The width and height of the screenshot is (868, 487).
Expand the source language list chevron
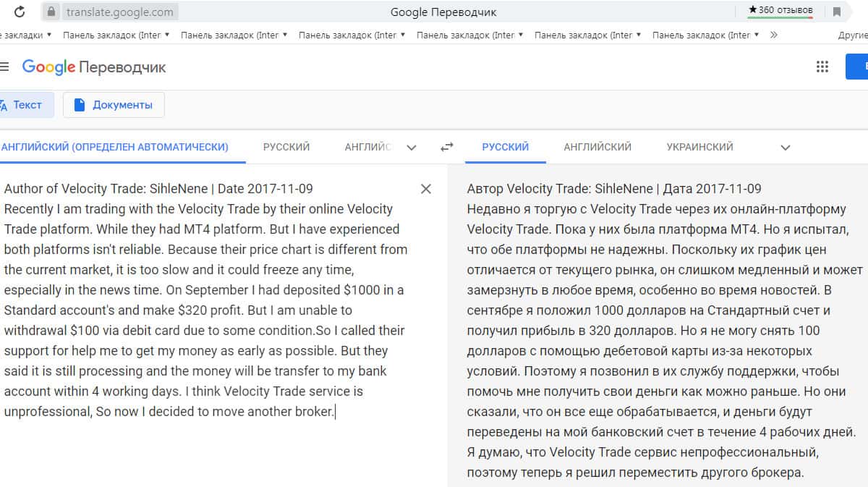pyautogui.click(x=412, y=148)
